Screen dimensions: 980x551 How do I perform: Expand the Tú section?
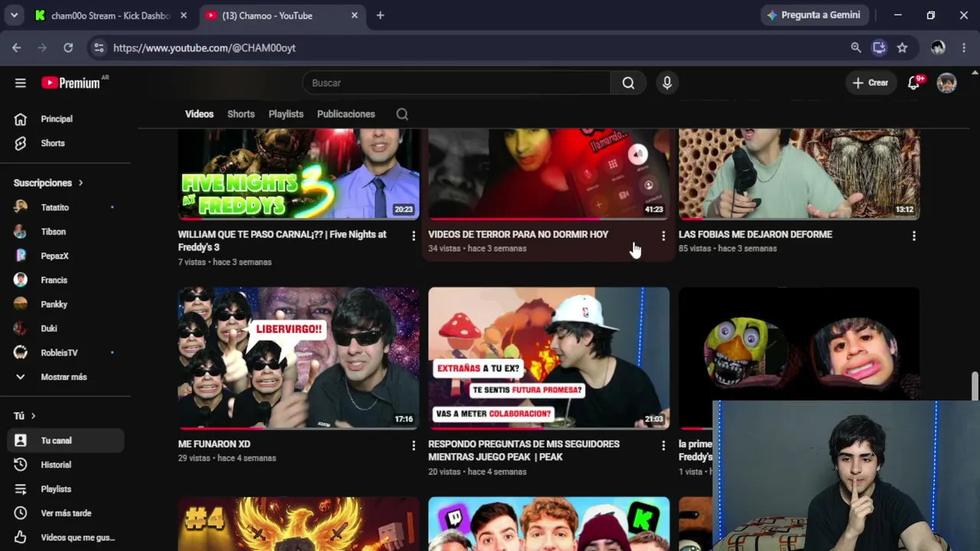(24, 416)
